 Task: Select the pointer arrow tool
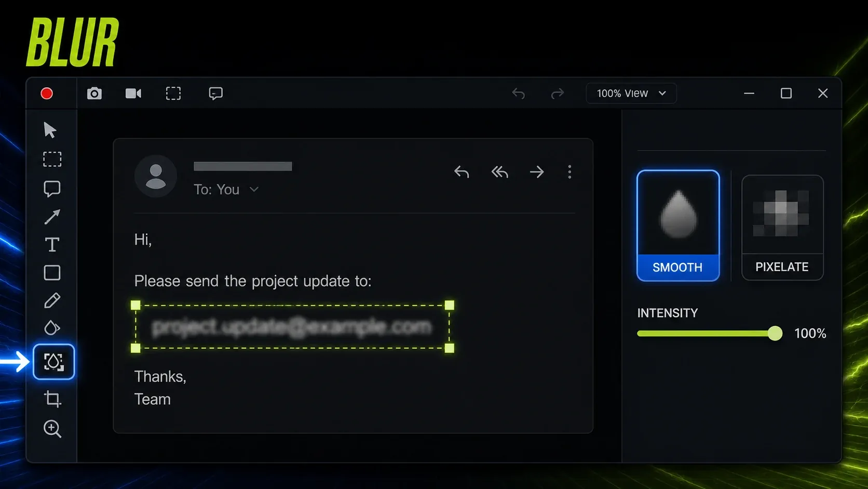tap(50, 130)
